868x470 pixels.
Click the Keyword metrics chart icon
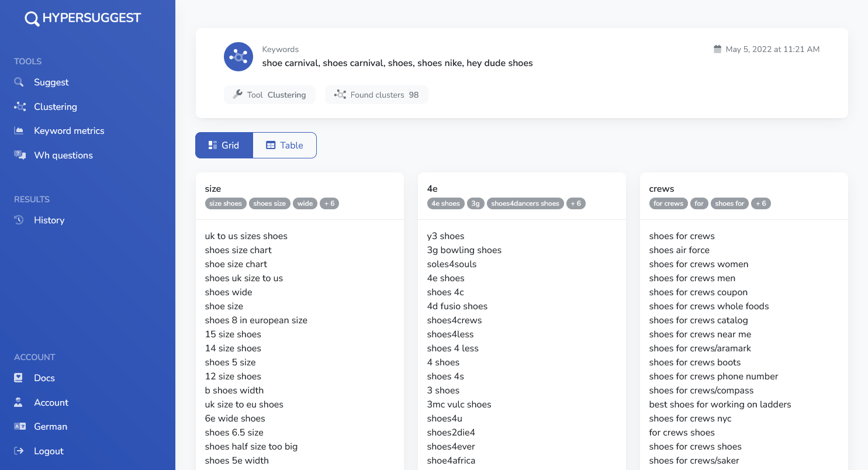pos(19,130)
